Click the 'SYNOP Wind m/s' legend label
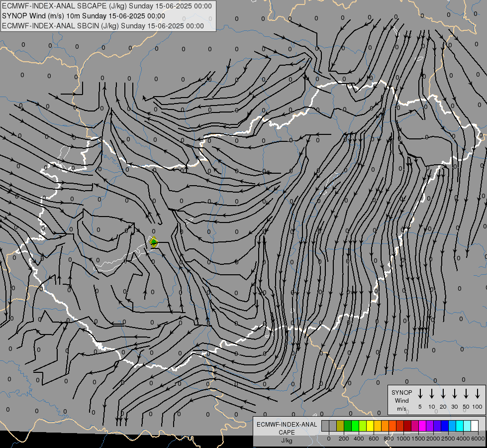 [401, 400]
